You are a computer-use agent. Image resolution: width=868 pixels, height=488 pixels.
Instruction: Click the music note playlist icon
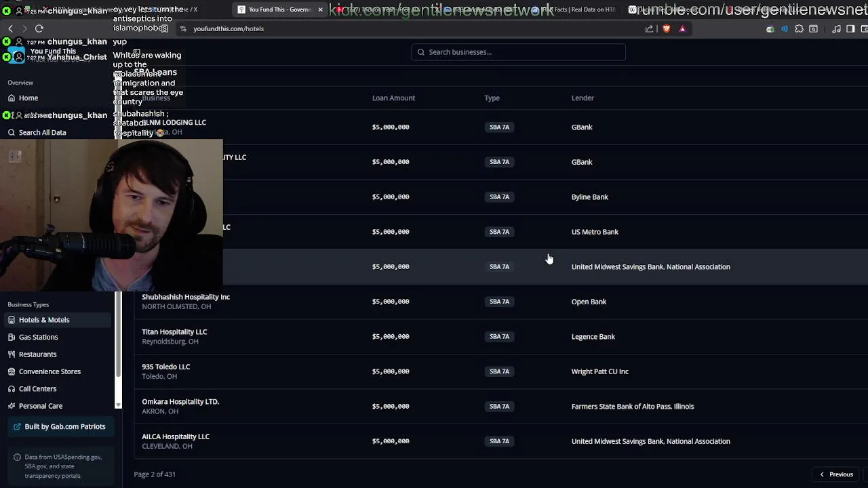pyautogui.click(x=836, y=28)
